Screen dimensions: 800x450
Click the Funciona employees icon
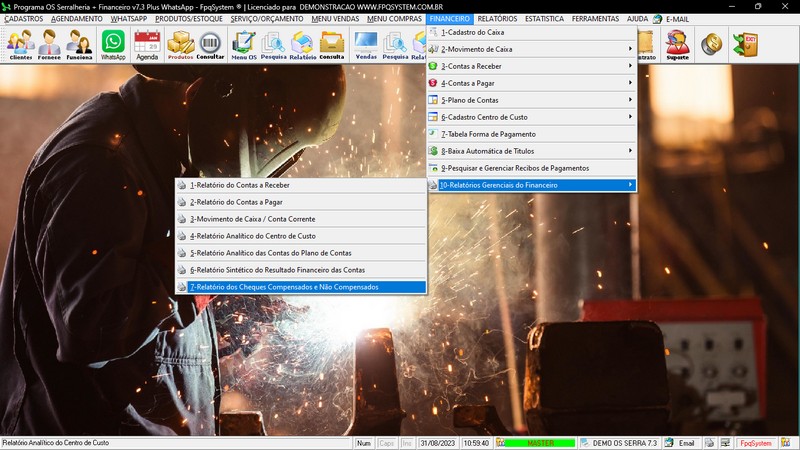[79, 45]
